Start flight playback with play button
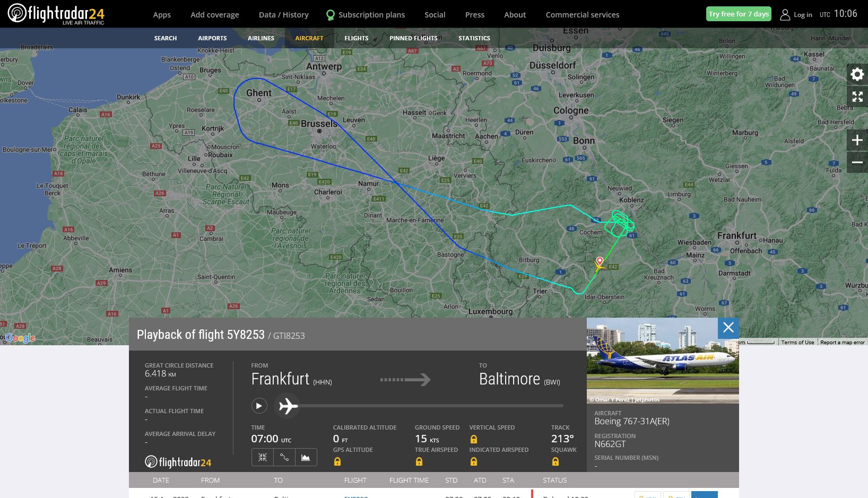868x498 pixels. pos(259,406)
